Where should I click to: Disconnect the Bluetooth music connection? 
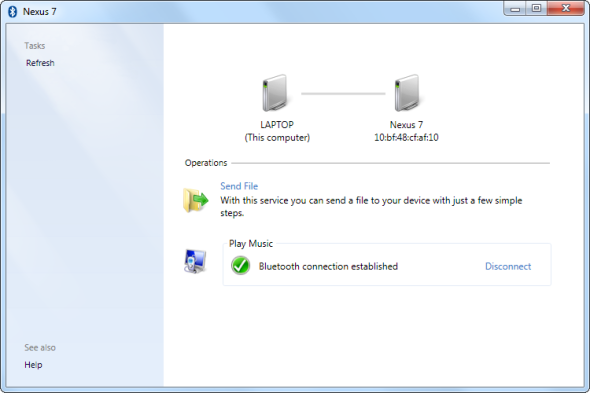(508, 267)
